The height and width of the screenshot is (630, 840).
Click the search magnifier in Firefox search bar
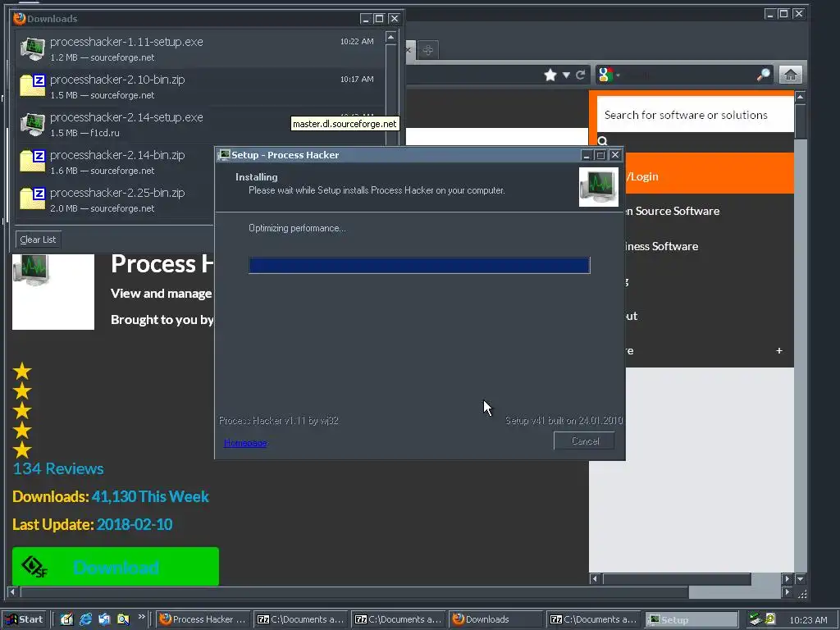coord(764,75)
